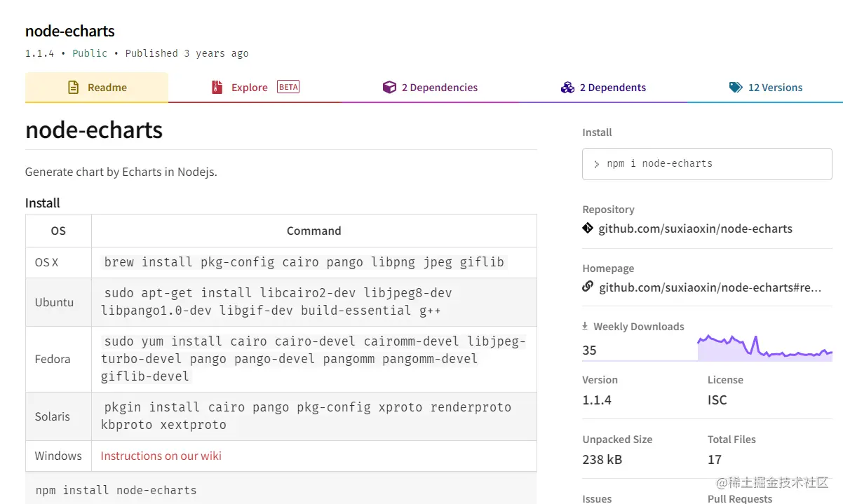This screenshot has width=843, height=504.
Task: Click the install command prompt chevron
Action: point(597,164)
